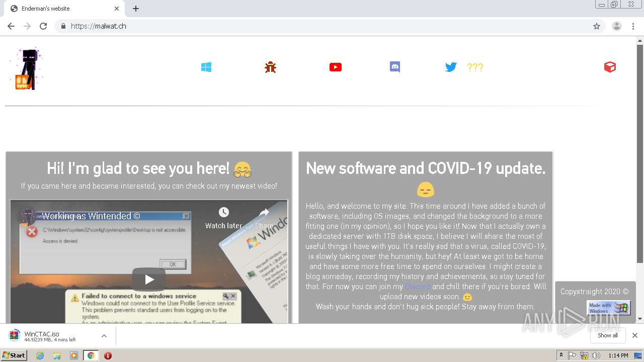
Task: Open the Discord nav icon
Action: point(395,67)
